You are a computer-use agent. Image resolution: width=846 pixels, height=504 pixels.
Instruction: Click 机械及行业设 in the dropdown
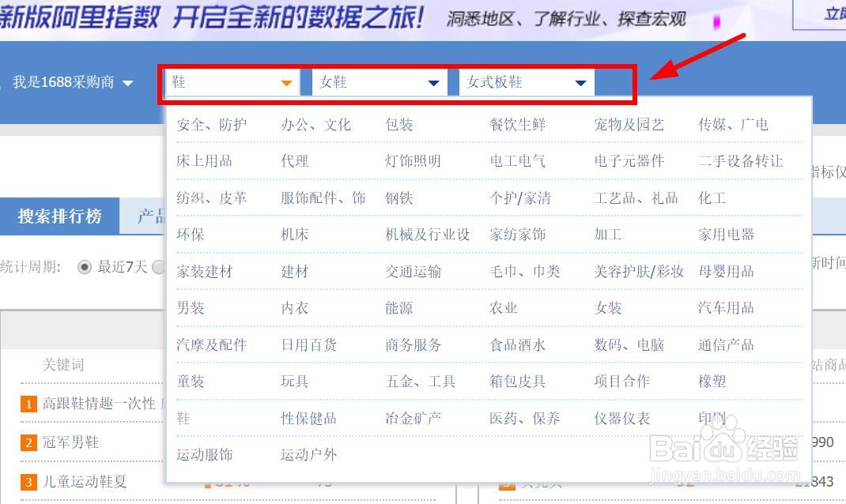click(x=427, y=235)
